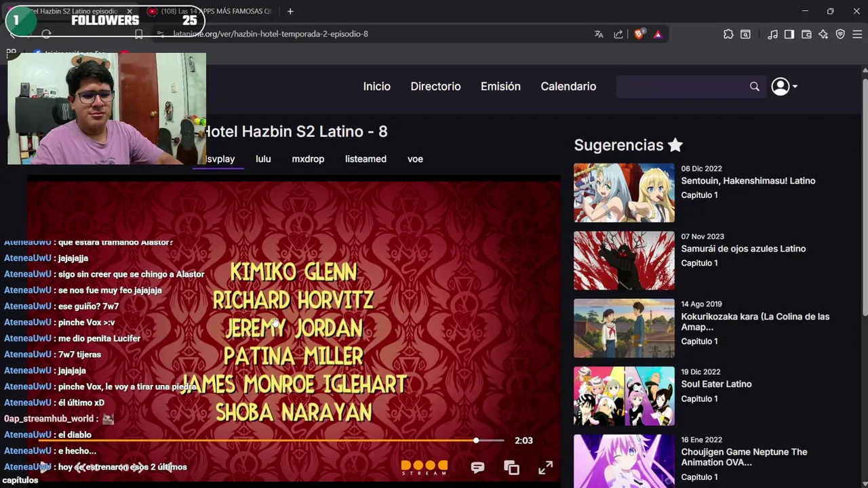
Task: Click the video progress slider handle
Action: pos(476,441)
